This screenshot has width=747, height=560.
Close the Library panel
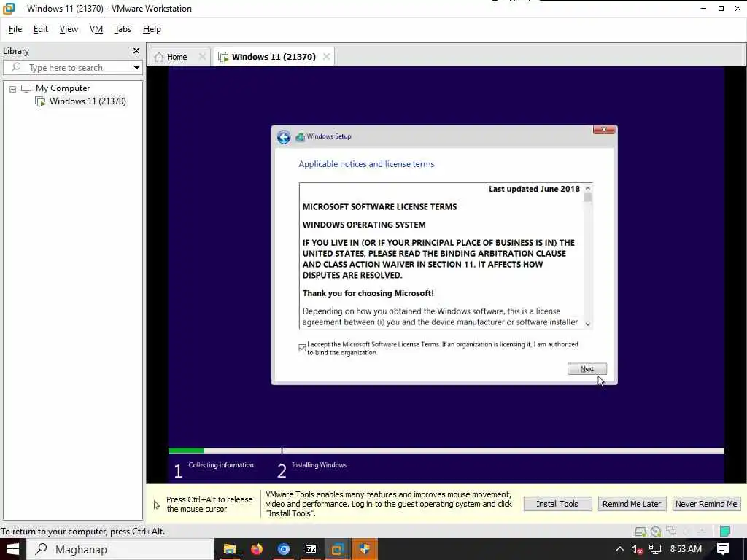click(x=136, y=50)
